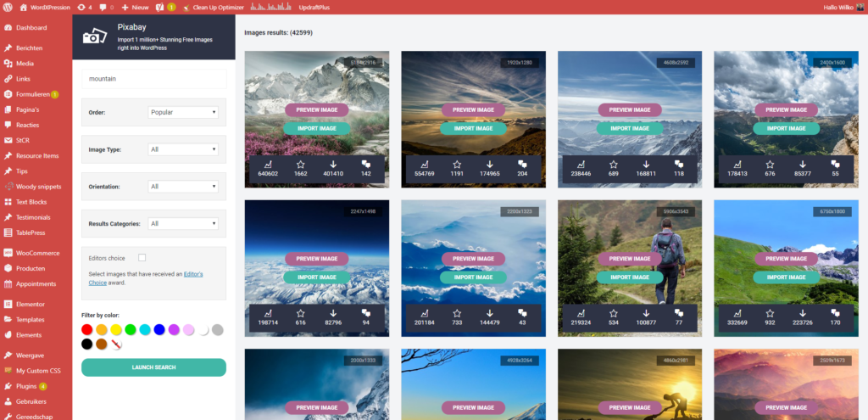This screenshot has width=868, height=420.
Task: Click comments icon above 94
Action: (x=365, y=314)
